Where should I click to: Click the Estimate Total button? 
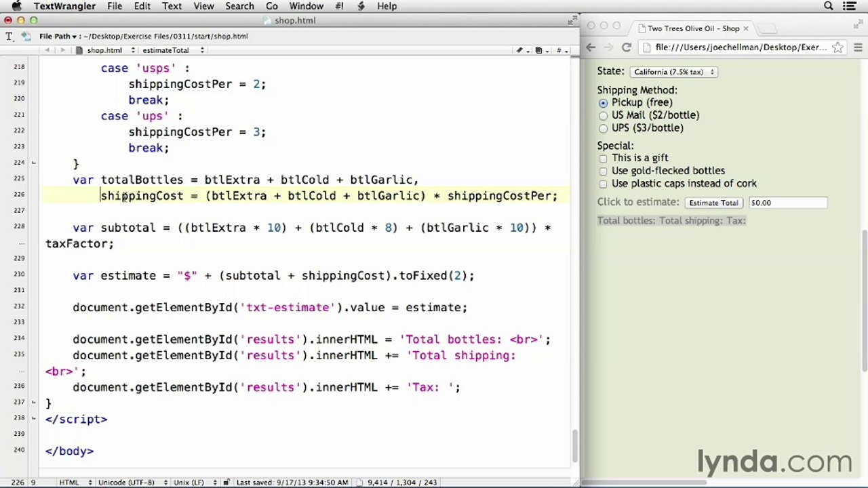tap(713, 203)
